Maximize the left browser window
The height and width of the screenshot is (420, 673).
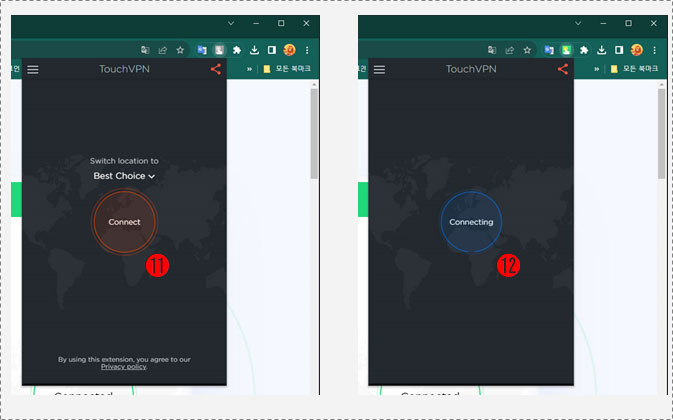point(281,23)
